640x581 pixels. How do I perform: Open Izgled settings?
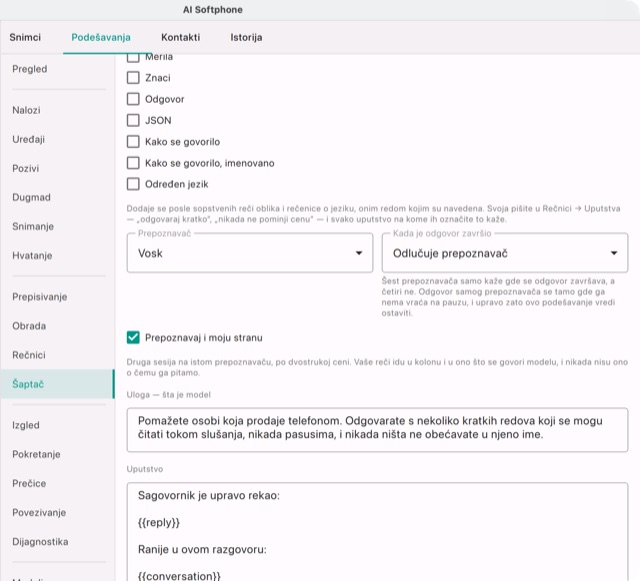click(x=58, y=425)
